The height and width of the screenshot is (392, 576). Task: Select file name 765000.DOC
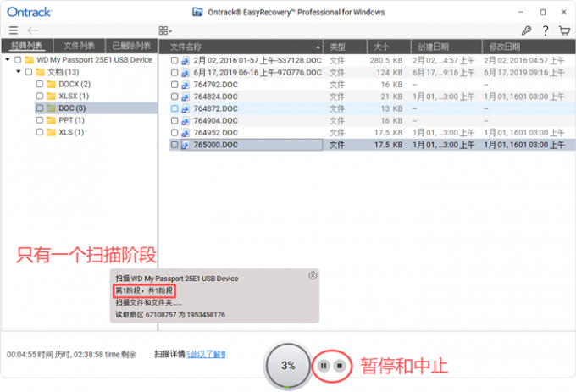tap(216, 145)
